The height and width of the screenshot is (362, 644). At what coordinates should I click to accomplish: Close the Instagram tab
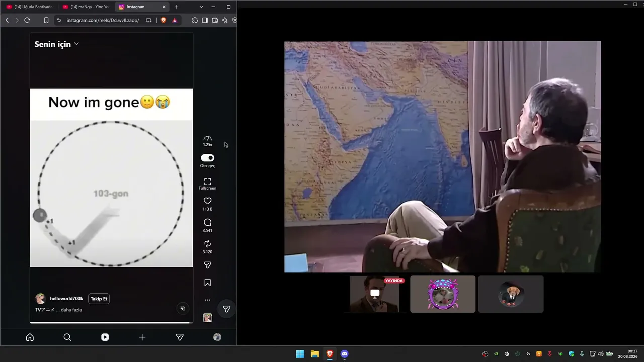(164, 7)
